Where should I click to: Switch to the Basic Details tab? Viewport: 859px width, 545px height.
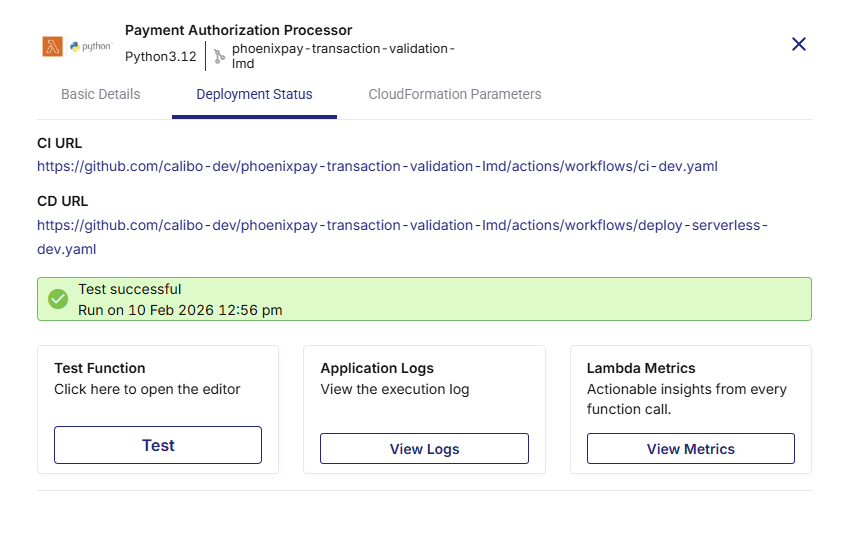(100, 94)
